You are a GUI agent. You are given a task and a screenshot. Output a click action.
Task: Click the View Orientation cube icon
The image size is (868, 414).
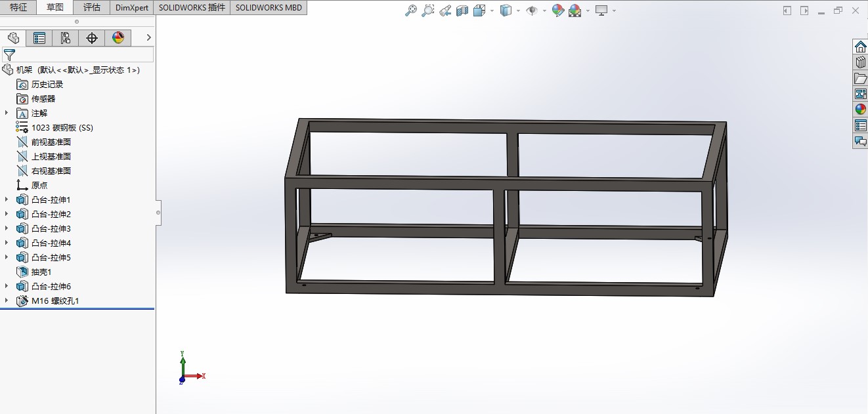click(479, 10)
